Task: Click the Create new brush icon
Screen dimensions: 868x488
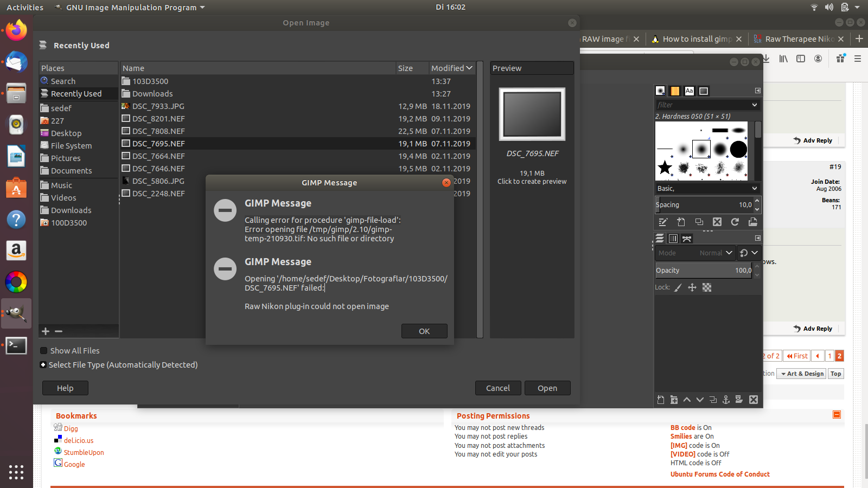Action: pos(681,222)
